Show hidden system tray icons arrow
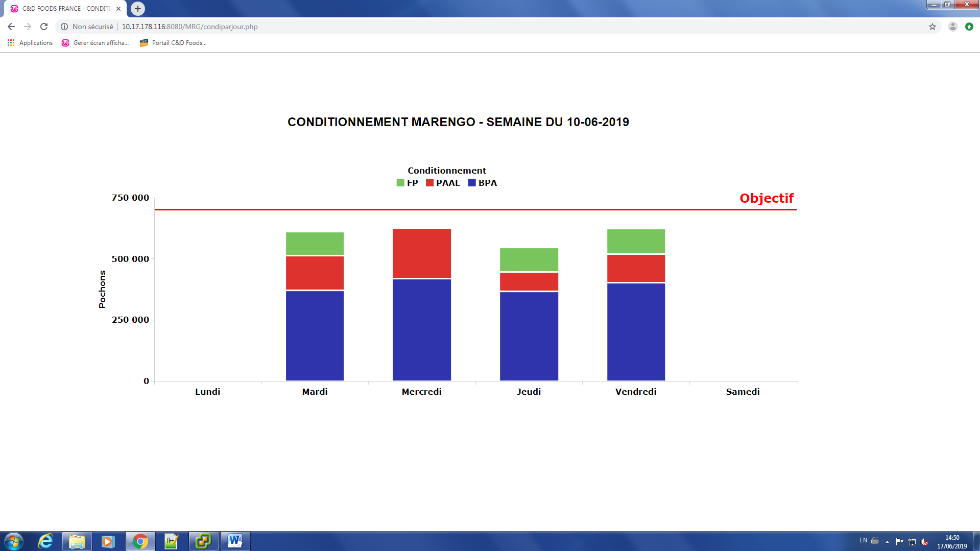This screenshot has width=980, height=551. [887, 541]
